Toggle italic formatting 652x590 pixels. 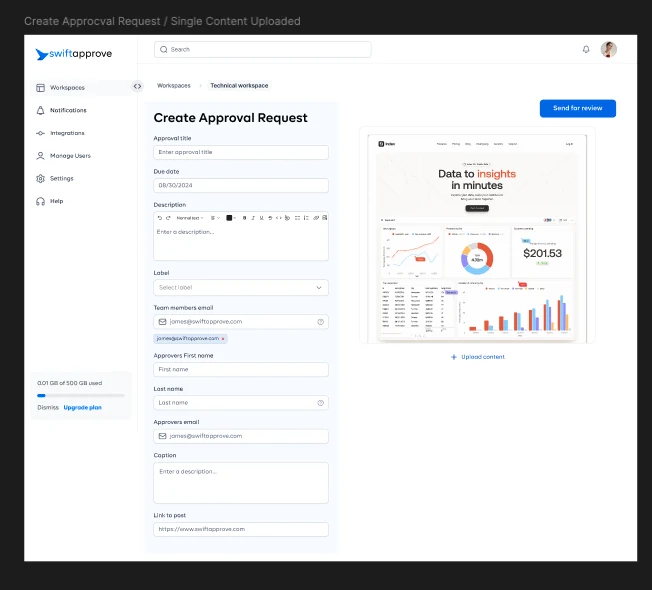pos(253,218)
